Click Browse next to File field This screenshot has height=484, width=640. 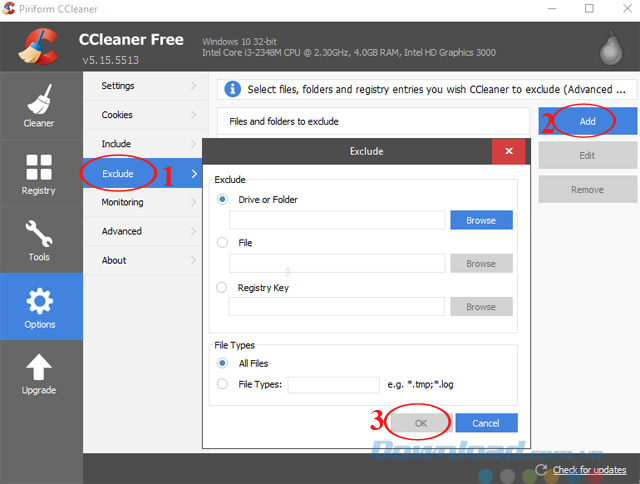[x=481, y=264]
